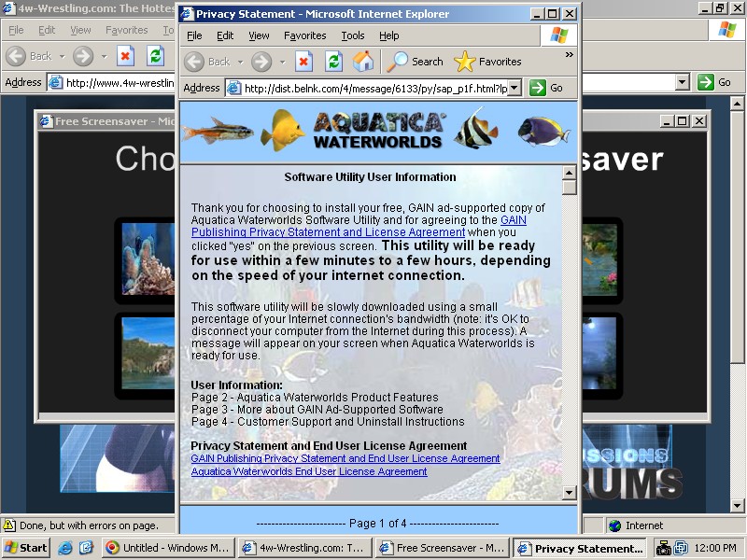
Task: Open the Help menu
Action: click(x=388, y=35)
